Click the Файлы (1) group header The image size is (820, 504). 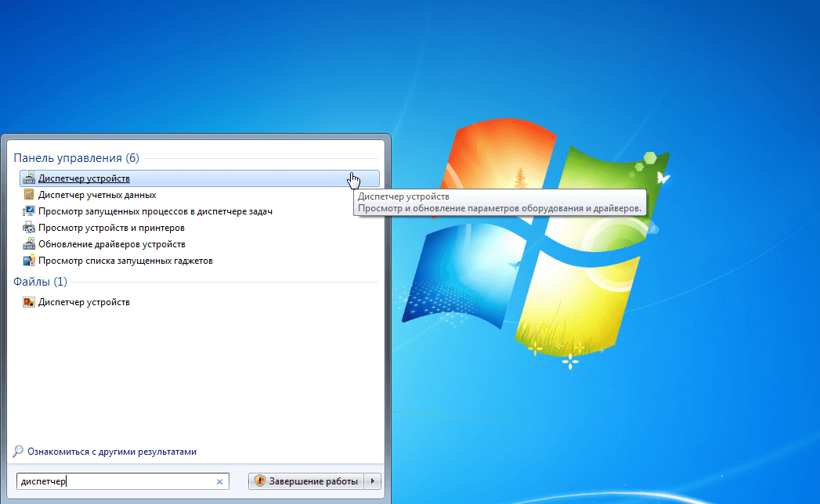[40, 282]
